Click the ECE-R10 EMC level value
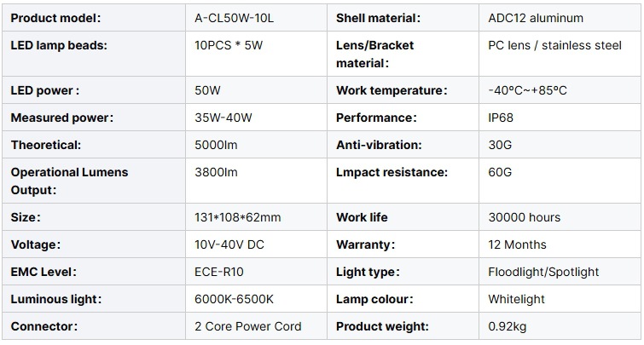 [x=221, y=272]
